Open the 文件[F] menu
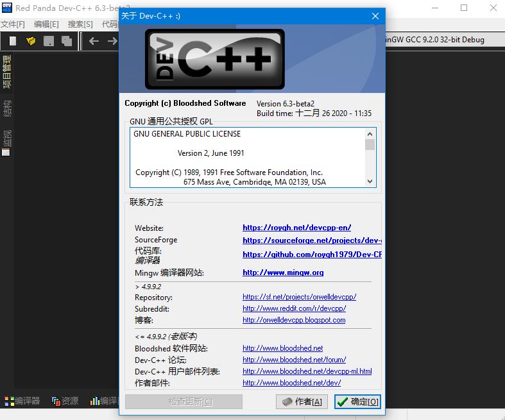This screenshot has height=420, width=505. (x=13, y=24)
